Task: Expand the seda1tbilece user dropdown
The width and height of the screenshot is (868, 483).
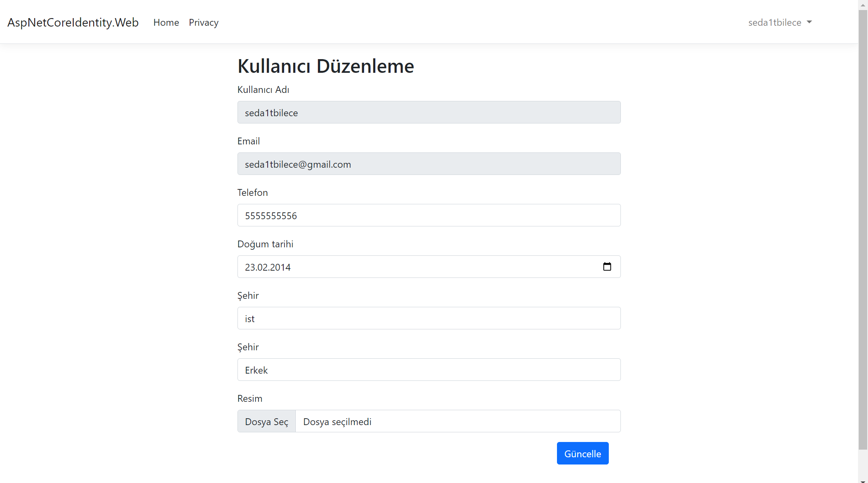Action: point(780,23)
